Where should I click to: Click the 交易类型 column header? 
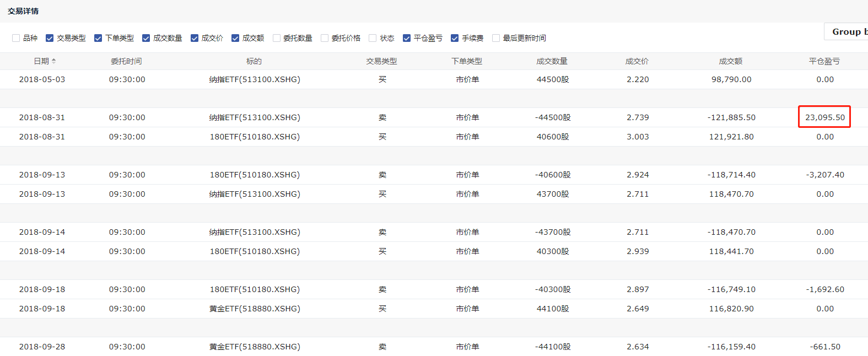click(x=382, y=61)
